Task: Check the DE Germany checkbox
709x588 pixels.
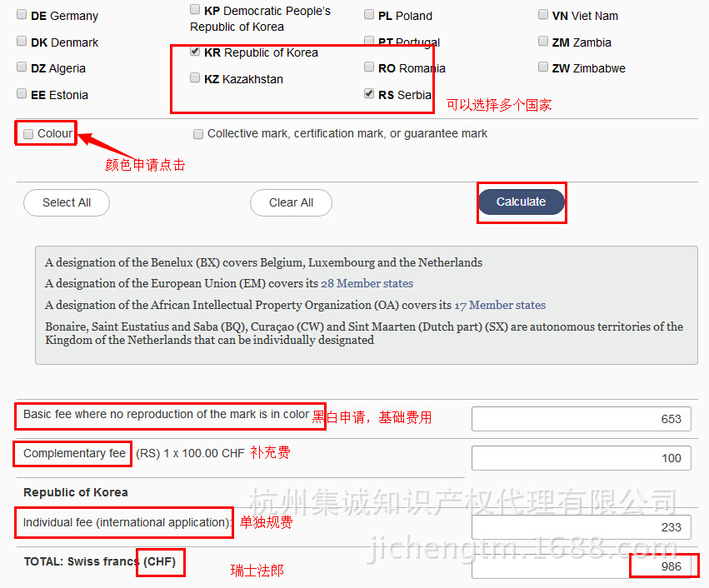Action: coord(22,15)
